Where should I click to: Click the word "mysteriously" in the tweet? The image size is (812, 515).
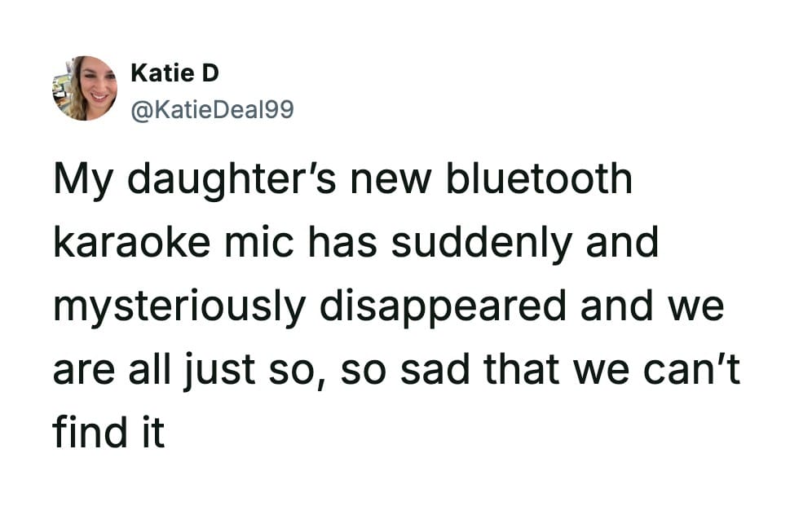(x=180, y=307)
